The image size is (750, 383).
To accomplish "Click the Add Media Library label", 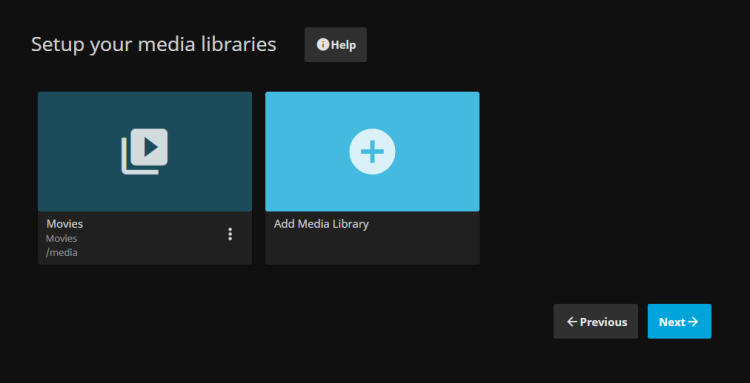I will (321, 224).
